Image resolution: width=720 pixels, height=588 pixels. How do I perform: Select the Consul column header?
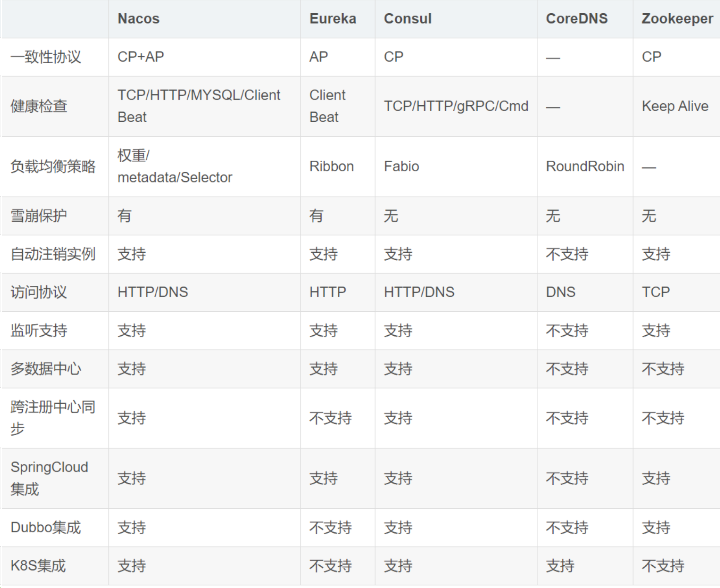(x=407, y=19)
